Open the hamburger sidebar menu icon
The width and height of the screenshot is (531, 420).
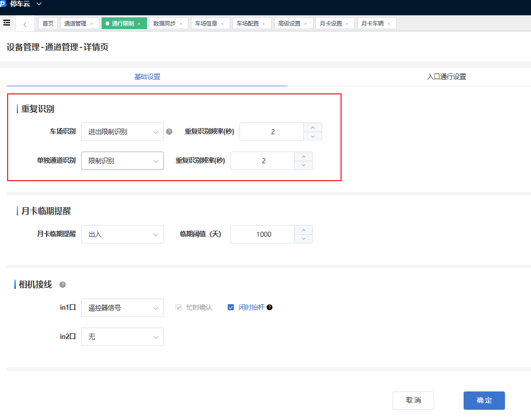coord(7,22)
